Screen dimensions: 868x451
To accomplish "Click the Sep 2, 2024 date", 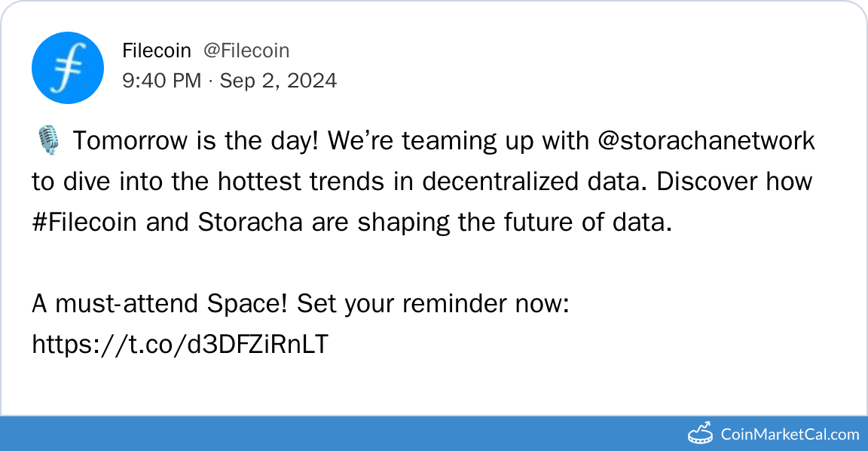I will pyautogui.click(x=278, y=81).
